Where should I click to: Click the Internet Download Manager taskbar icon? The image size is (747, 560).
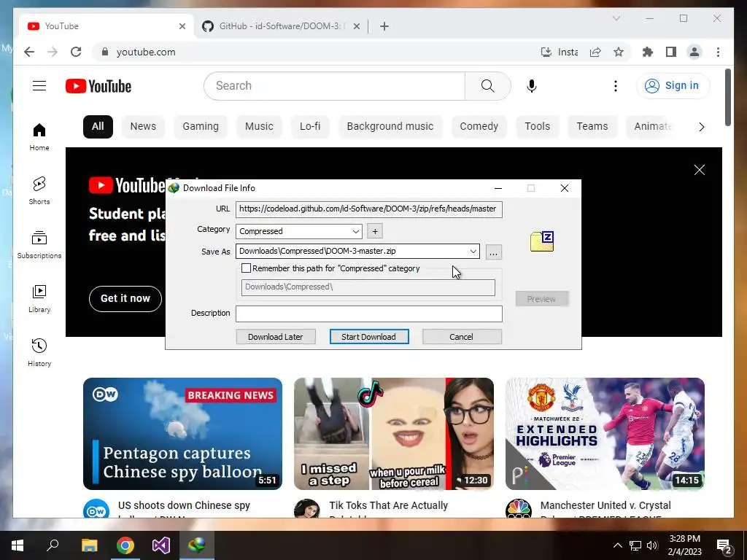[197, 545]
